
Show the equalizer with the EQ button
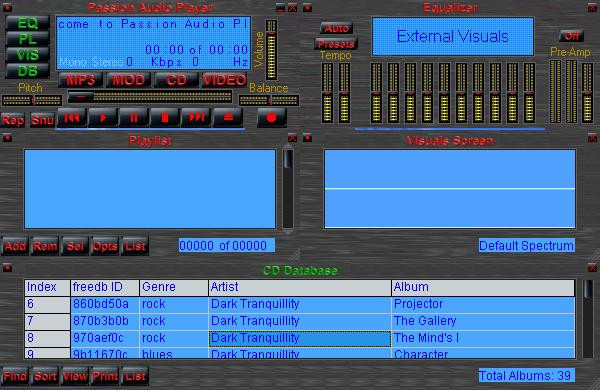(28, 24)
